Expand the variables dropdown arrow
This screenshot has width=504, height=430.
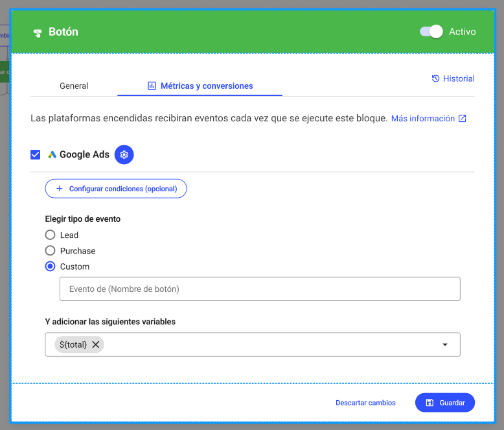(x=445, y=344)
